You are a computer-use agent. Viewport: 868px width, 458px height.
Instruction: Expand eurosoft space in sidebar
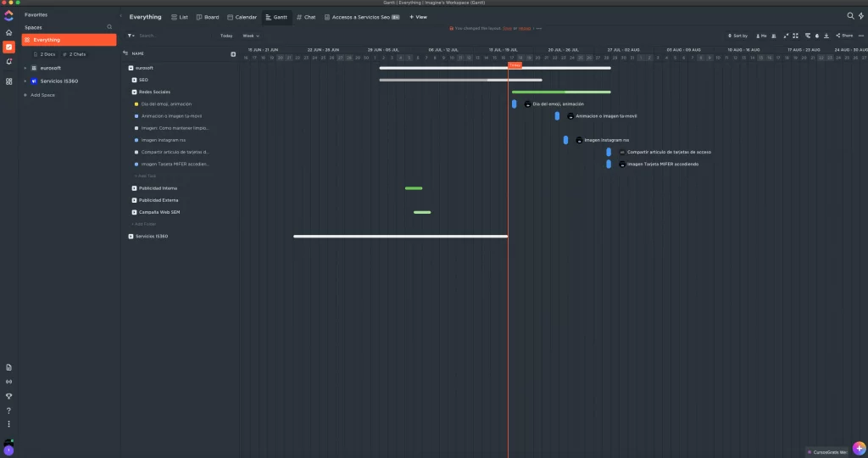(x=25, y=68)
